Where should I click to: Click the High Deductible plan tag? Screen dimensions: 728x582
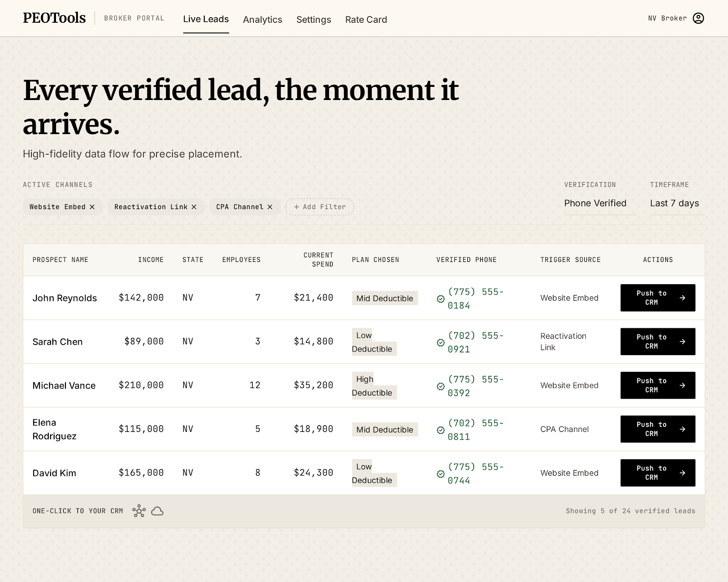point(374,386)
